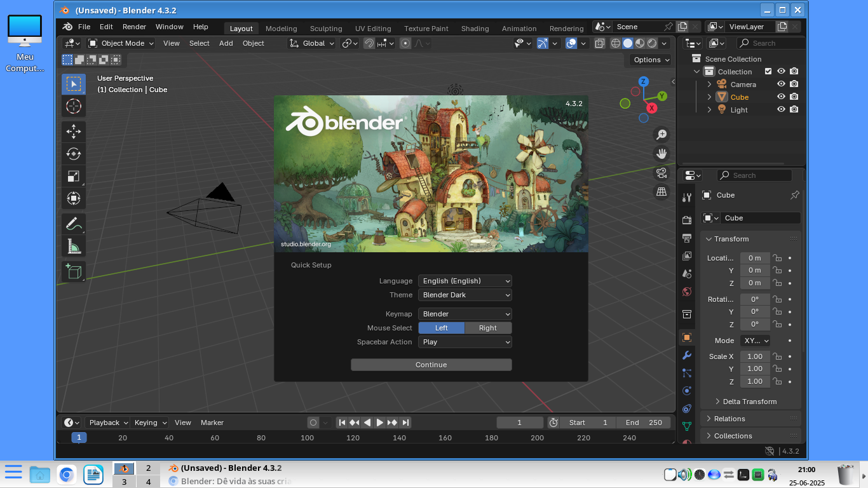Set Mouse Select to Left
Screen dimensions: 868x488
(x=442, y=328)
